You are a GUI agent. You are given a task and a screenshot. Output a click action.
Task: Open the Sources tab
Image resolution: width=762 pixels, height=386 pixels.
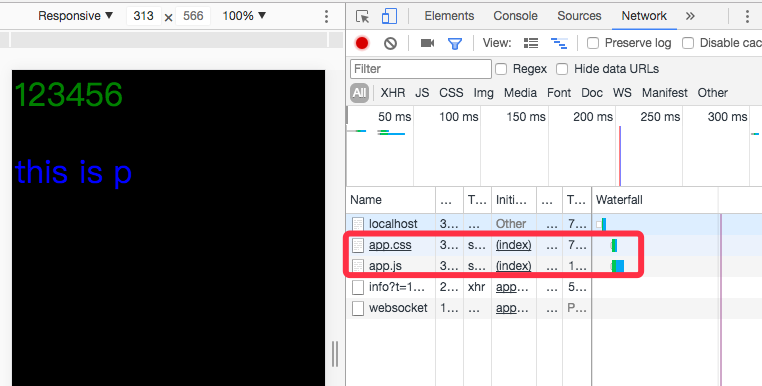click(579, 16)
